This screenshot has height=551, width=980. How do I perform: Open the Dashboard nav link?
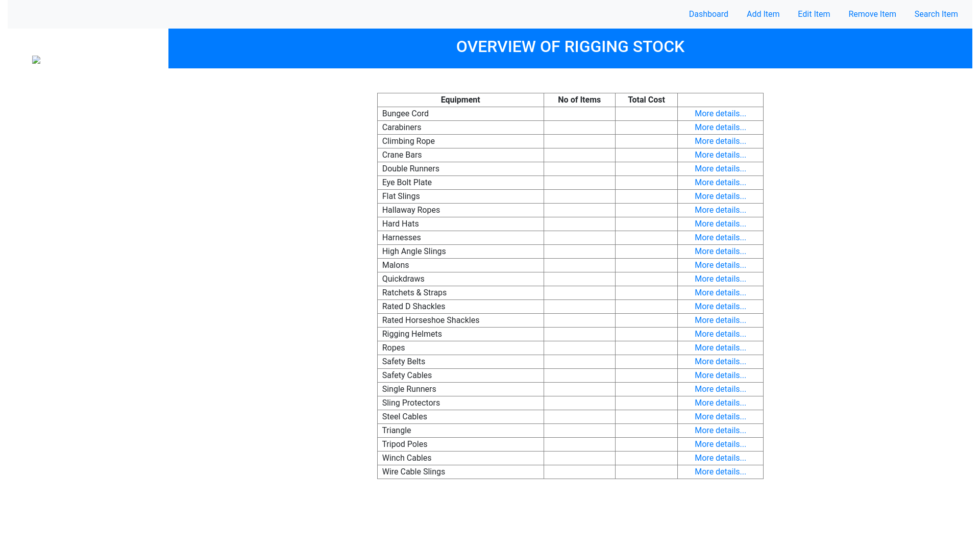[x=708, y=14]
